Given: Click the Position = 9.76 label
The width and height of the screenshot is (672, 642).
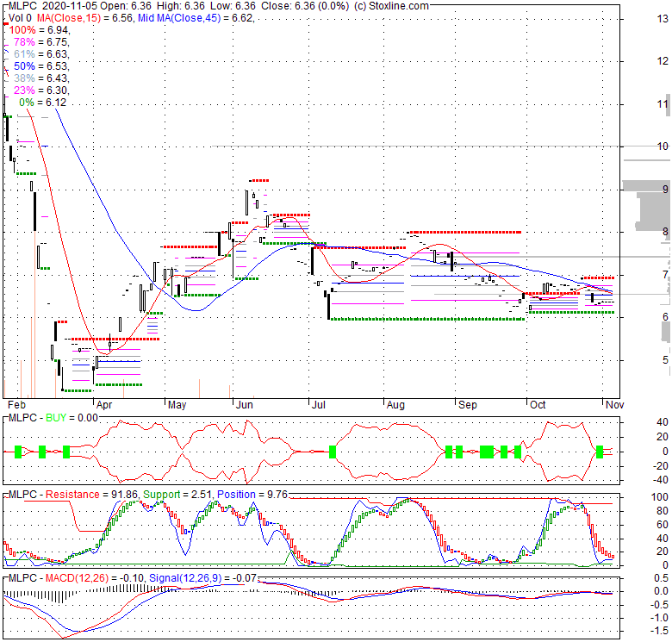Looking at the screenshot, I should coord(252,495).
